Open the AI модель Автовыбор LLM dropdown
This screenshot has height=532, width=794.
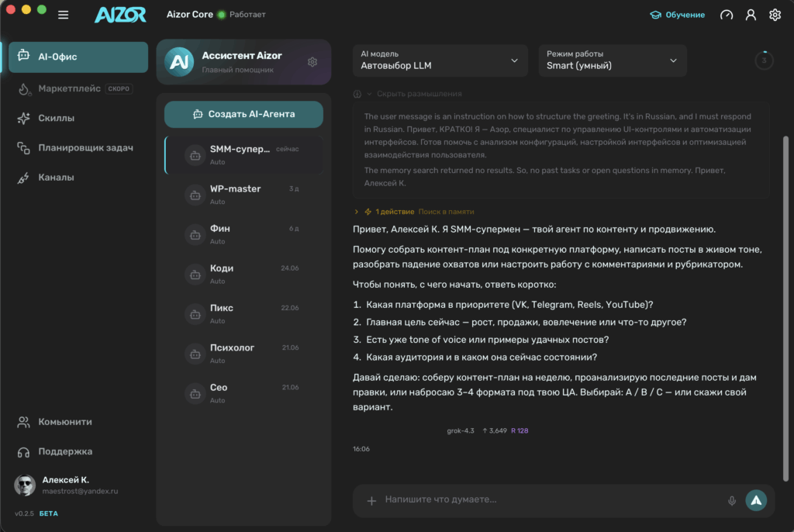click(440, 60)
